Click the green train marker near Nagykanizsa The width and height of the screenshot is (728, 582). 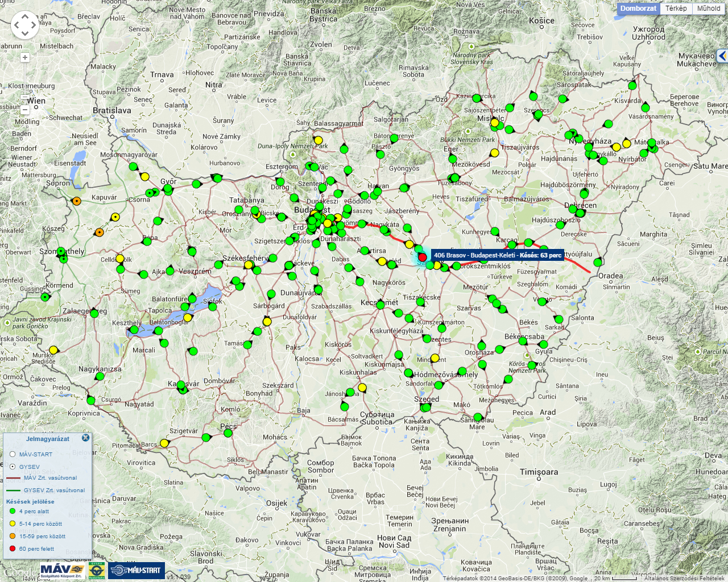100,376
